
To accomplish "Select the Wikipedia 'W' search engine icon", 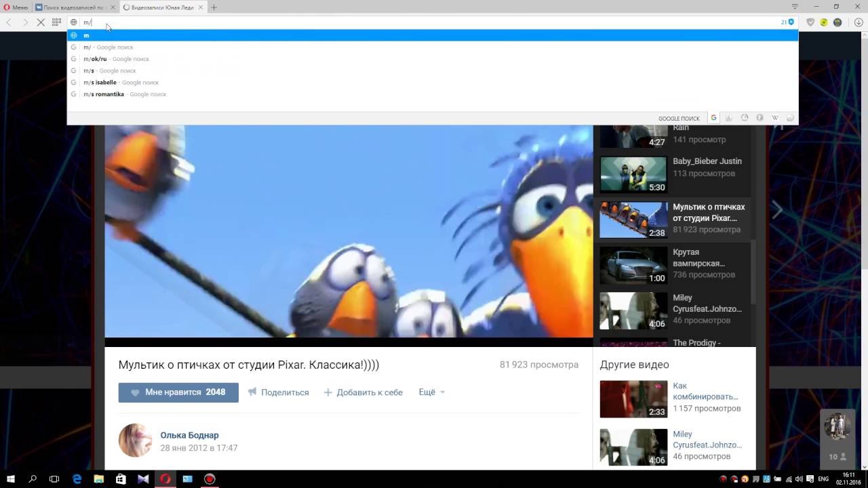I will [775, 118].
